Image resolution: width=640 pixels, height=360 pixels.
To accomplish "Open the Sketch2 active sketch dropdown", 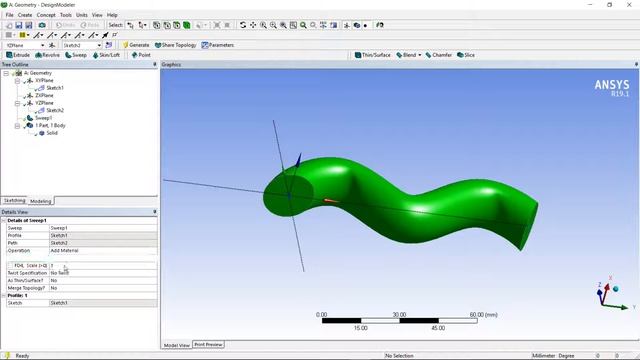I will pyautogui.click(x=99, y=45).
